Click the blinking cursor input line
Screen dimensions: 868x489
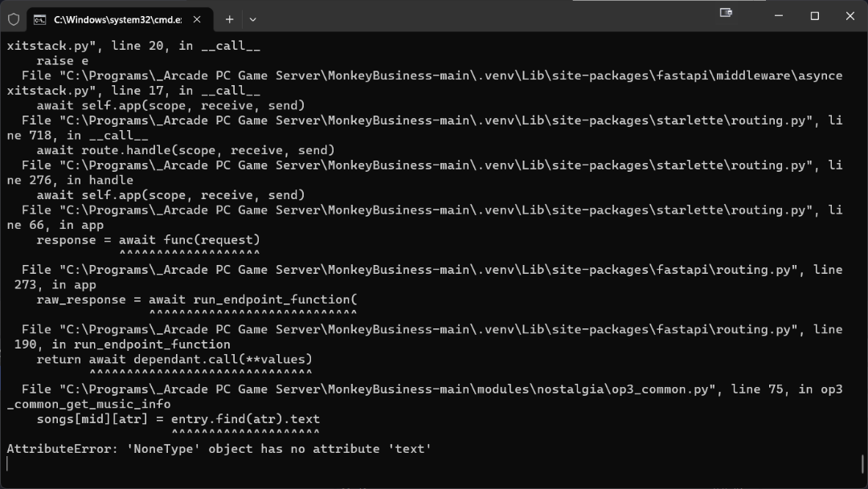pyautogui.click(x=8, y=464)
